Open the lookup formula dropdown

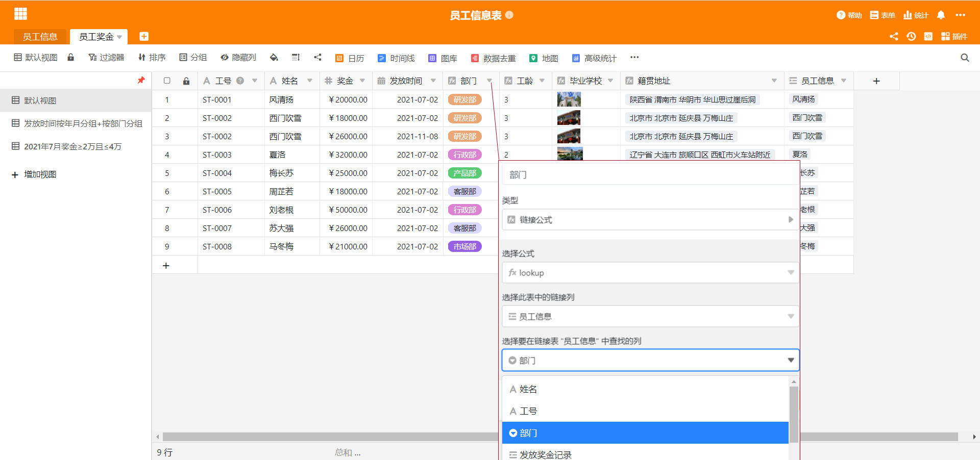tap(650, 272)
